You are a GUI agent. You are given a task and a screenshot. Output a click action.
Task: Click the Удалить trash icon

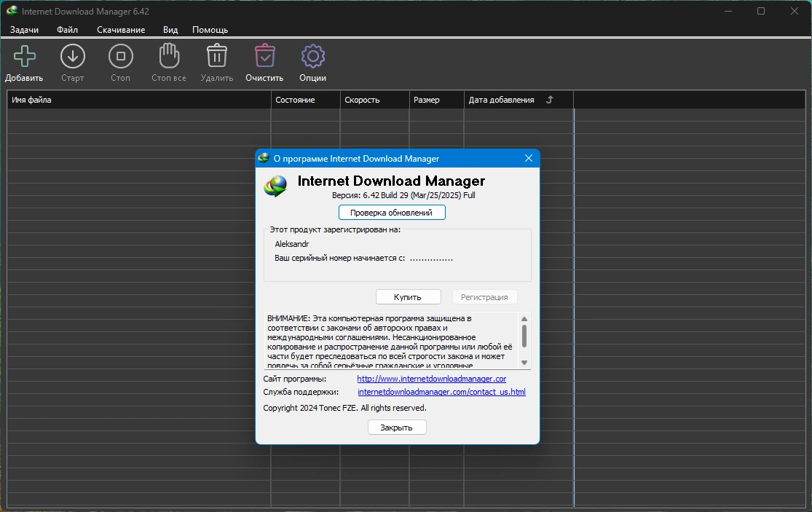tap(217, 55)
